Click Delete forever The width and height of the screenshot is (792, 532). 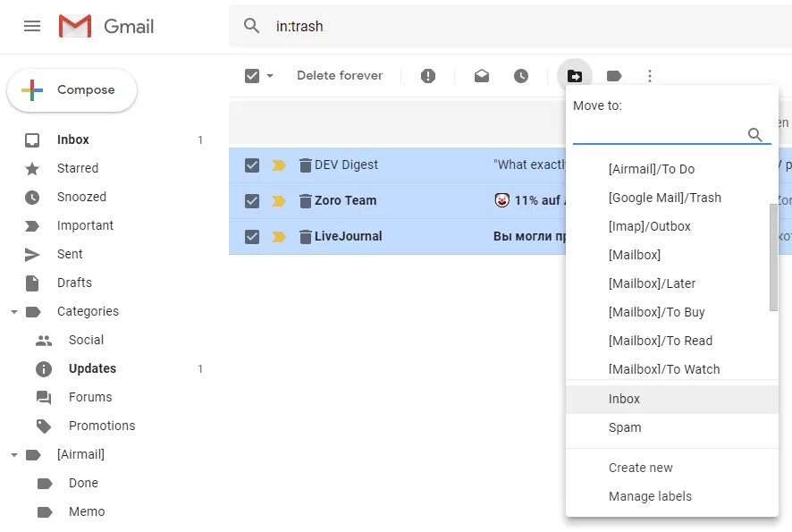340,76
